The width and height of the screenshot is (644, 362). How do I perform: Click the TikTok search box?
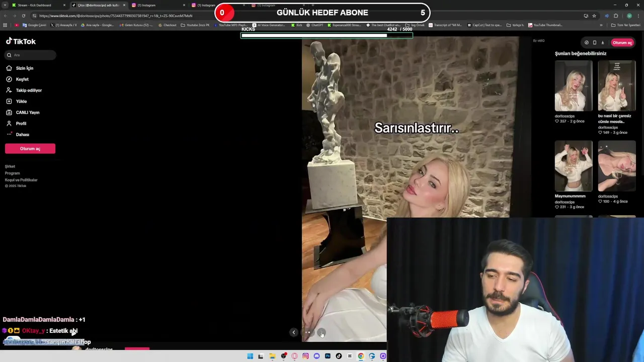(x=30, y=55)
